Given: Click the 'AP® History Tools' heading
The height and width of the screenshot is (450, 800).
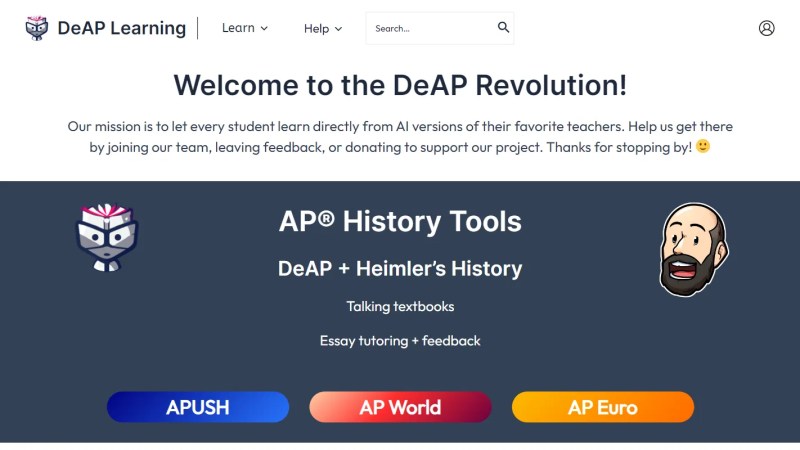Looking at the screenshot, I should 400,221.
